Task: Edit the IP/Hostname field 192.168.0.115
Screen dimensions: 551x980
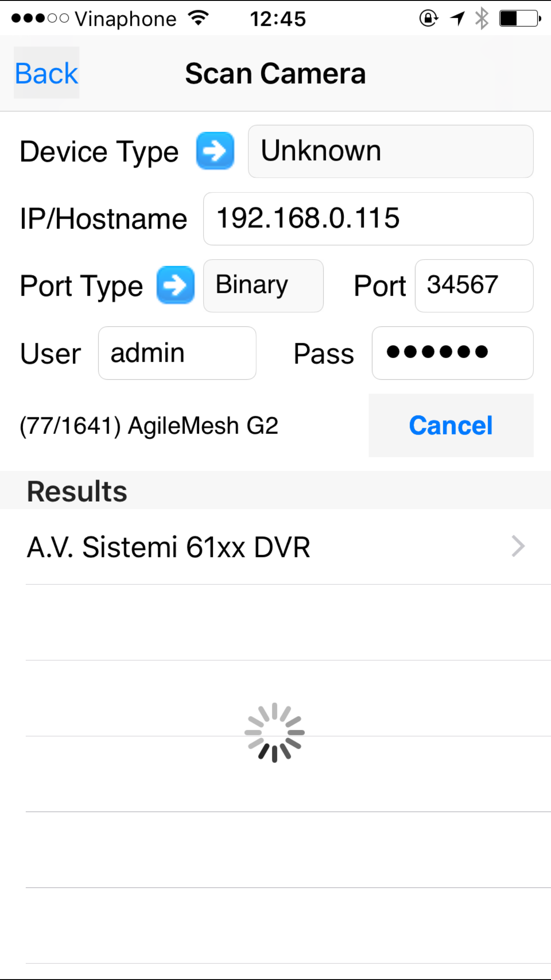Action: click(x=368, y=219)
